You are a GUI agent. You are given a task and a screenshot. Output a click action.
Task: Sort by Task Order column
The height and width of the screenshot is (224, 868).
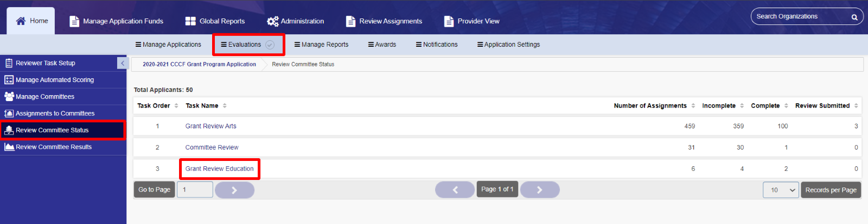coord(157,105)
